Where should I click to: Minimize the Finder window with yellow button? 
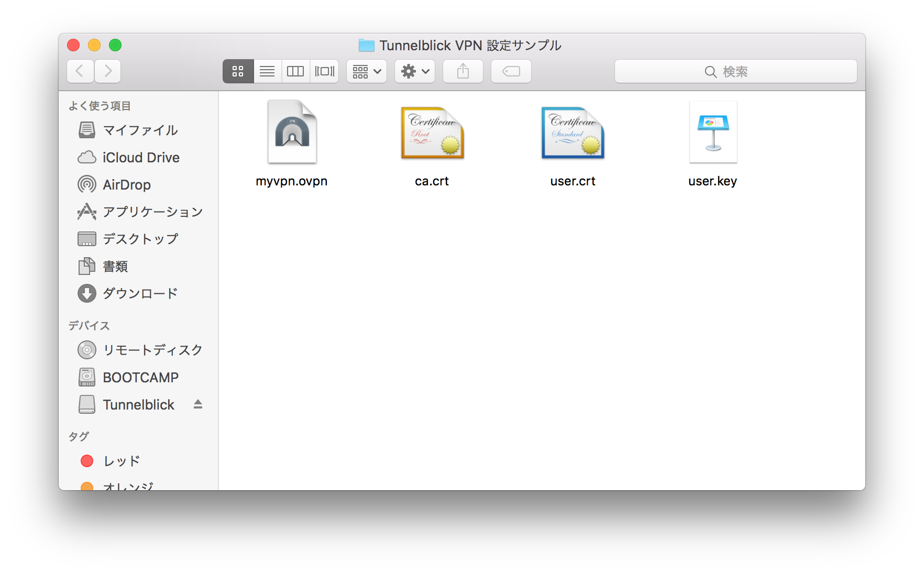pyautogui.click(x=94, y=45)
